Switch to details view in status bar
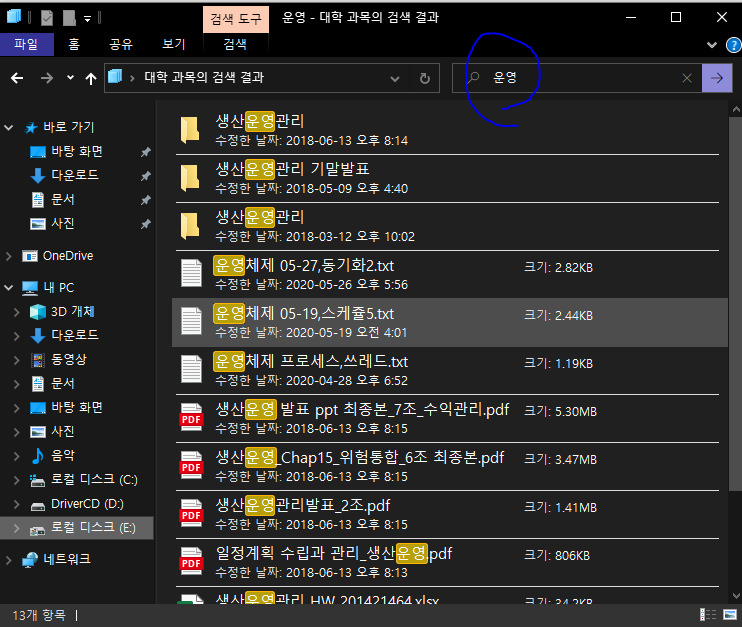 coord(708,615)
